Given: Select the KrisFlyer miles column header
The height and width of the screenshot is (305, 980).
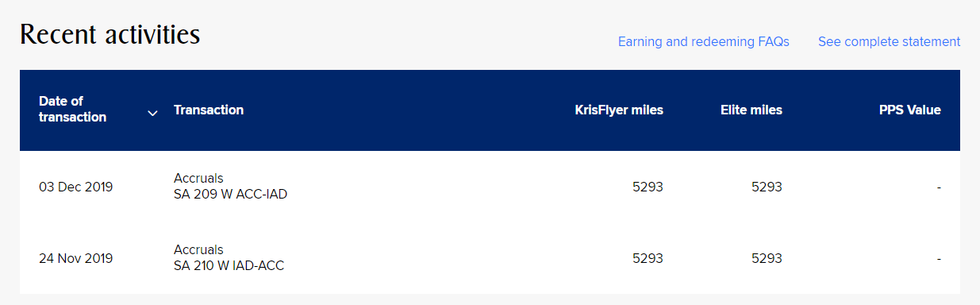Looking at the screenshot, I should [x=619, y=110].
